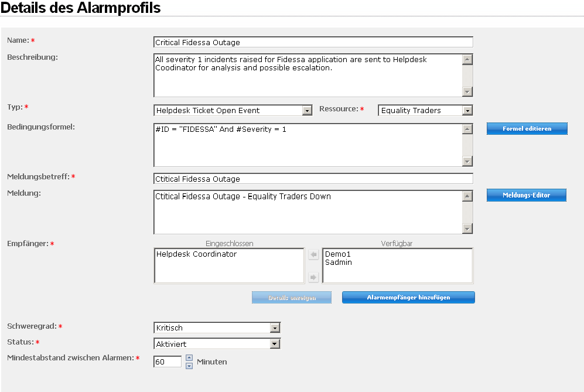
Task: Decrease minimum alarm interval with down arrow
Action: point(189,366)
